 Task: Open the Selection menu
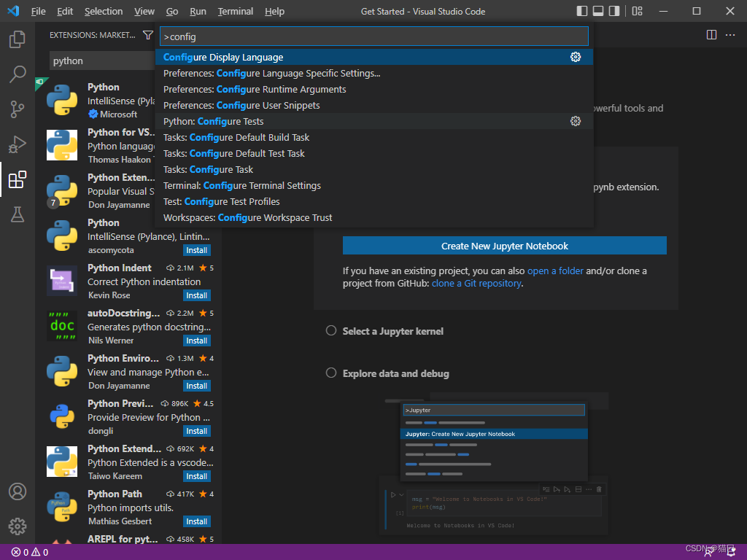point(104,12)
